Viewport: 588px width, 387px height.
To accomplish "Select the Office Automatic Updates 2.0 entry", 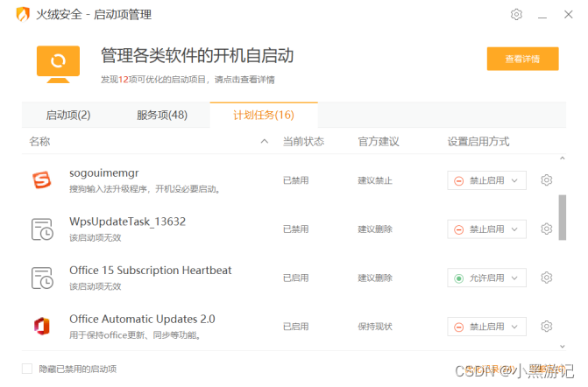I will click(x=142, y=319).
